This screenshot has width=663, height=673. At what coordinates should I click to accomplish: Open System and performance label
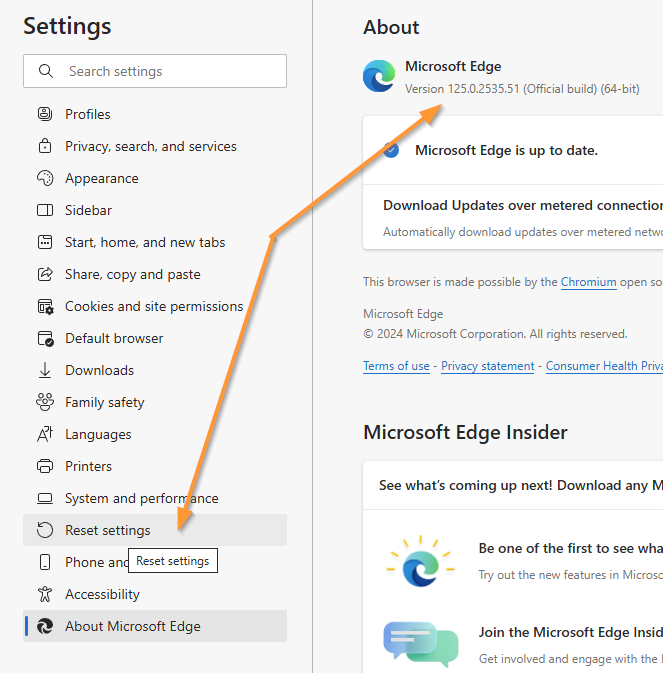click(142, 498)
